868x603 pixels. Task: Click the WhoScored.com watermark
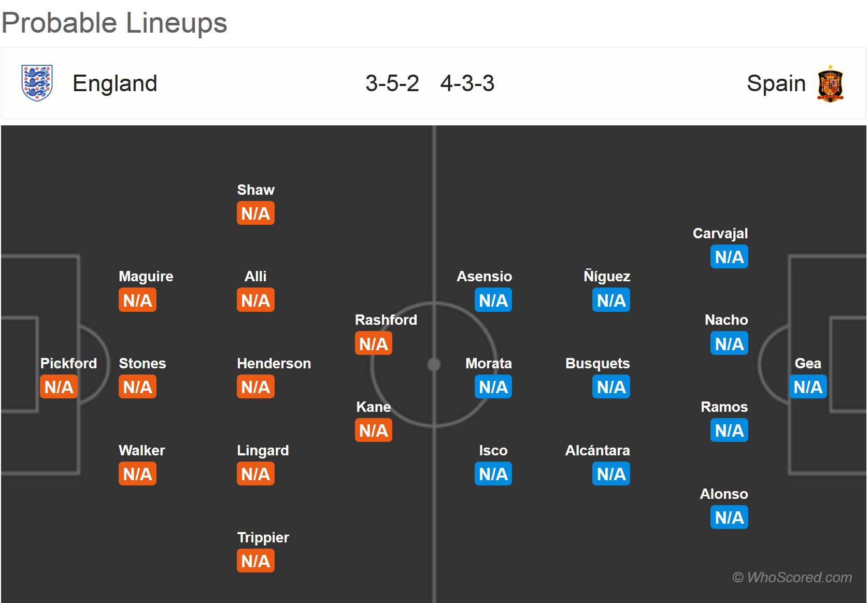pyautogui.click(x=792, y=577)
